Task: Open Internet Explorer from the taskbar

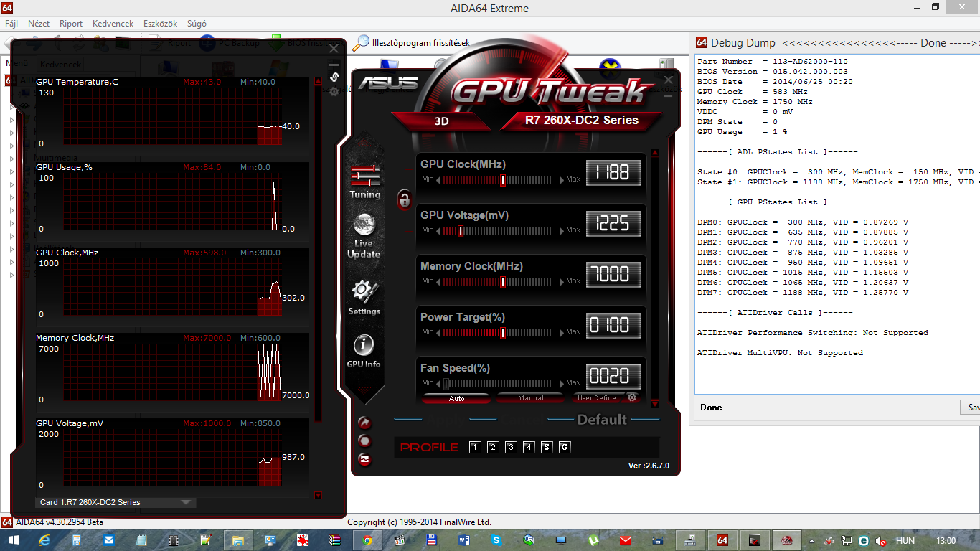Action: [x=45, y=540]
